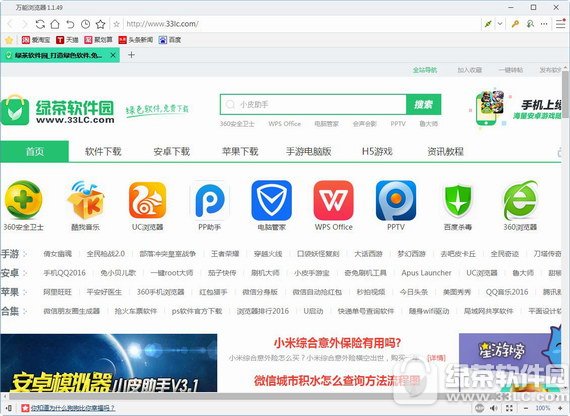Screen dimensions: 570x416
Task: Open the three-dot more options icon
Action: coord(544,24)
